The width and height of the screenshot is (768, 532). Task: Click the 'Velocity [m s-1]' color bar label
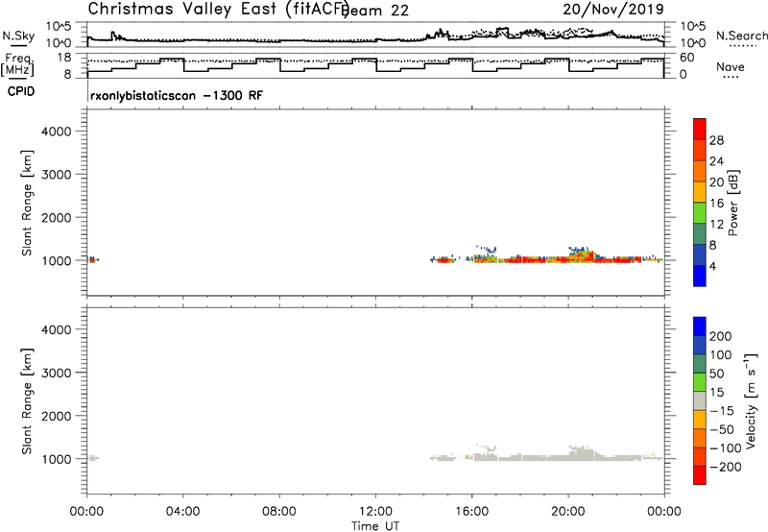point(751,400)
